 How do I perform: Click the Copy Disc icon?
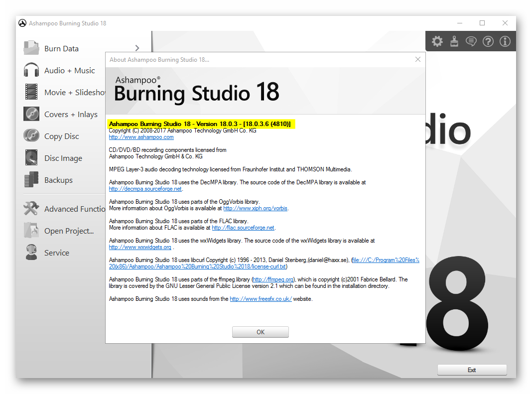pyautogui.click(x=31, y=136)
